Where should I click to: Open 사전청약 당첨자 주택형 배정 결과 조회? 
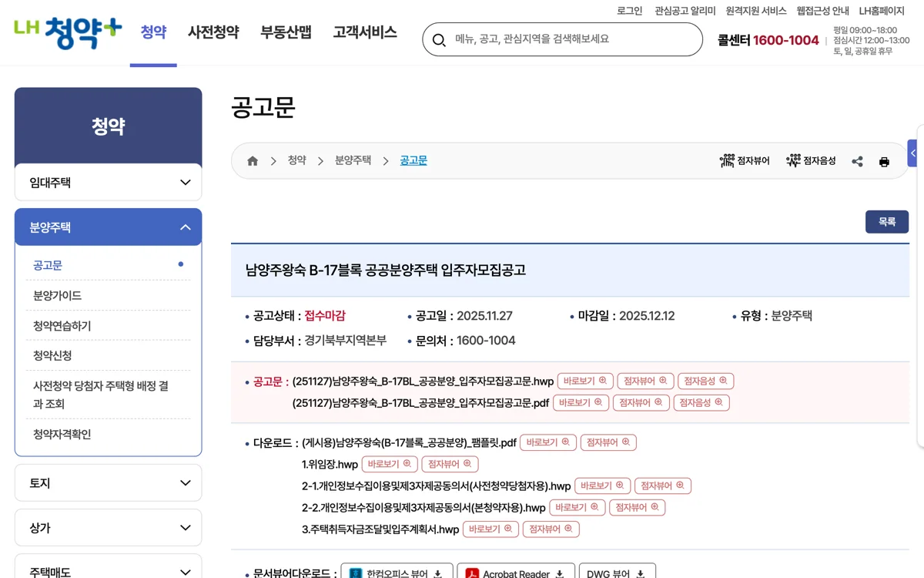(101, 395)
